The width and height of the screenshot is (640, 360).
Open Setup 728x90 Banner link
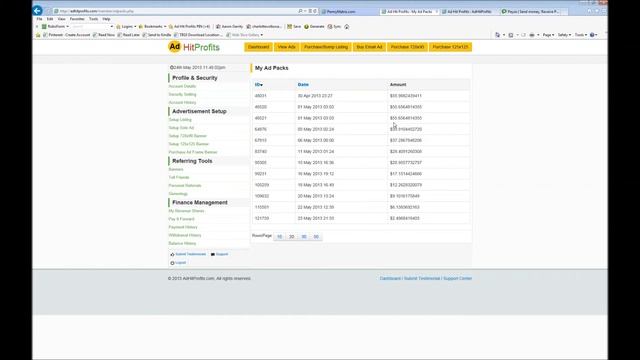point(188,136)
